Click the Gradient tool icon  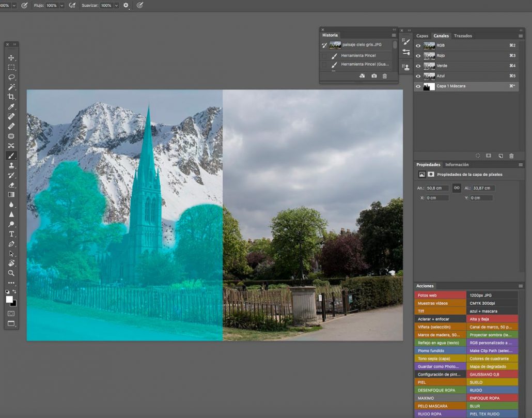click(11, 195)
